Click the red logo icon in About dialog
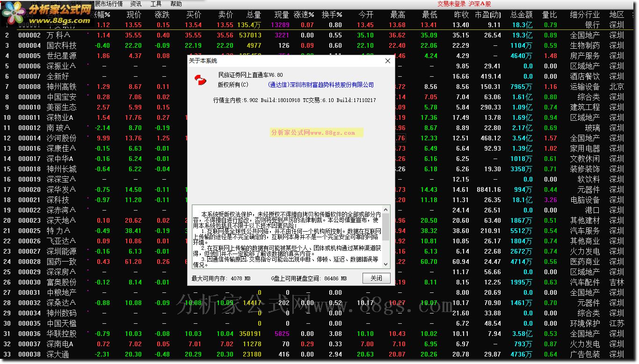 click(x=200, y=80)
